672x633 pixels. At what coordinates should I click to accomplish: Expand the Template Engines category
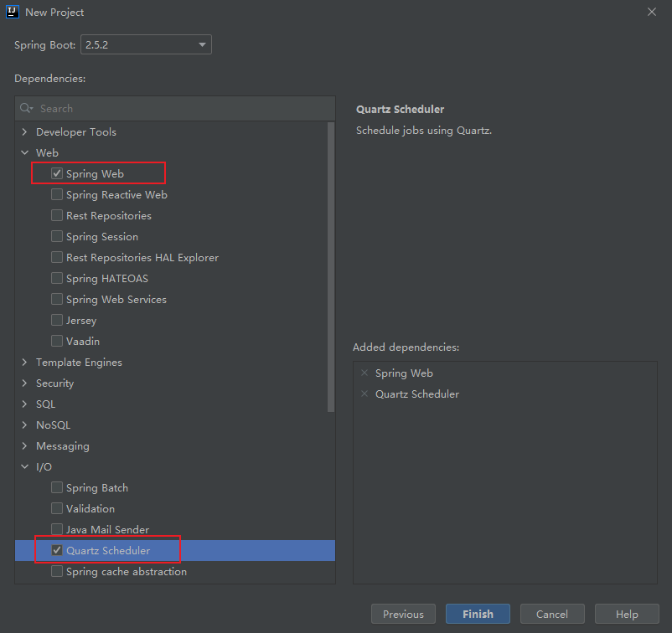point(24,363)
